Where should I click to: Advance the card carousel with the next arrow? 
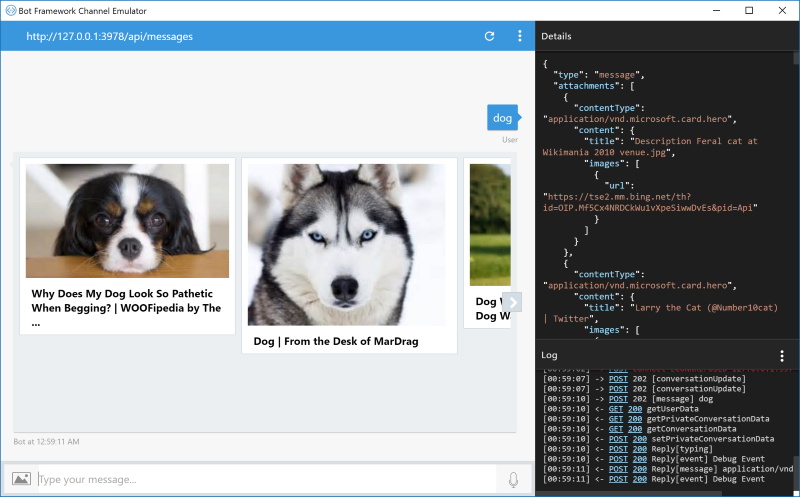[513, 302]
